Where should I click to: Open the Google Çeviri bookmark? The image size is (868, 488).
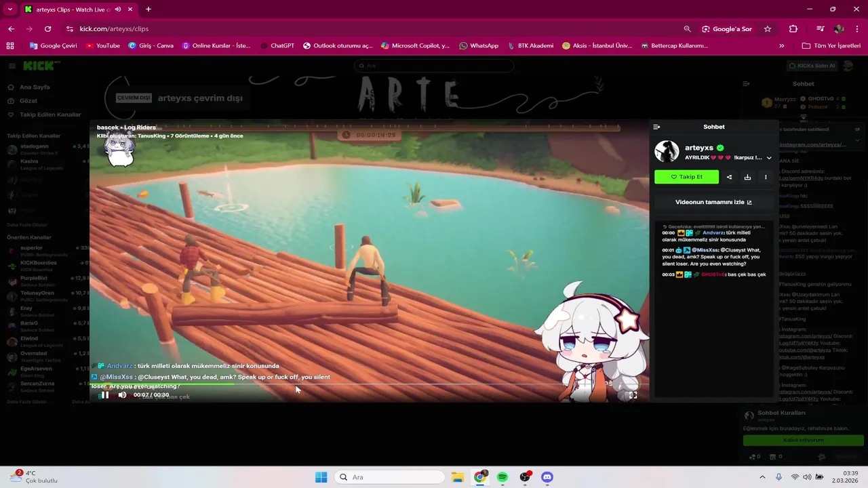(x=53, y=45)
